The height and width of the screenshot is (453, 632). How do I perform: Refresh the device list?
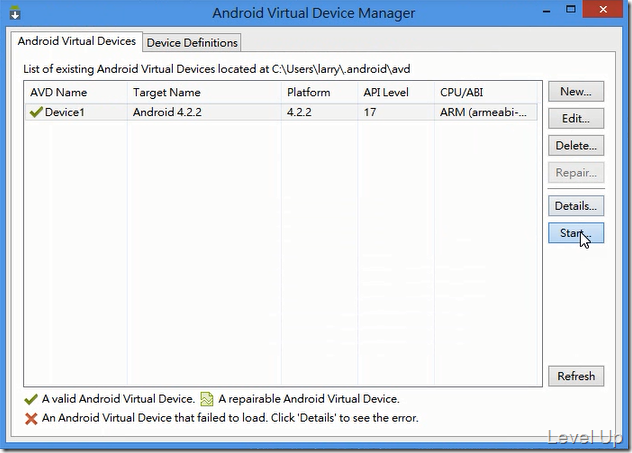[x=576, y=376]
